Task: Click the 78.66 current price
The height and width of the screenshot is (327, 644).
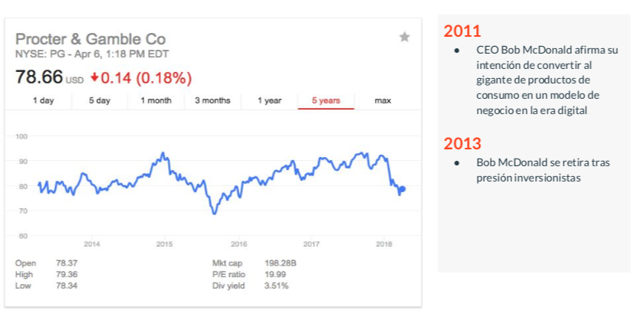Action: pyautogui.click(x=39, y=77)
